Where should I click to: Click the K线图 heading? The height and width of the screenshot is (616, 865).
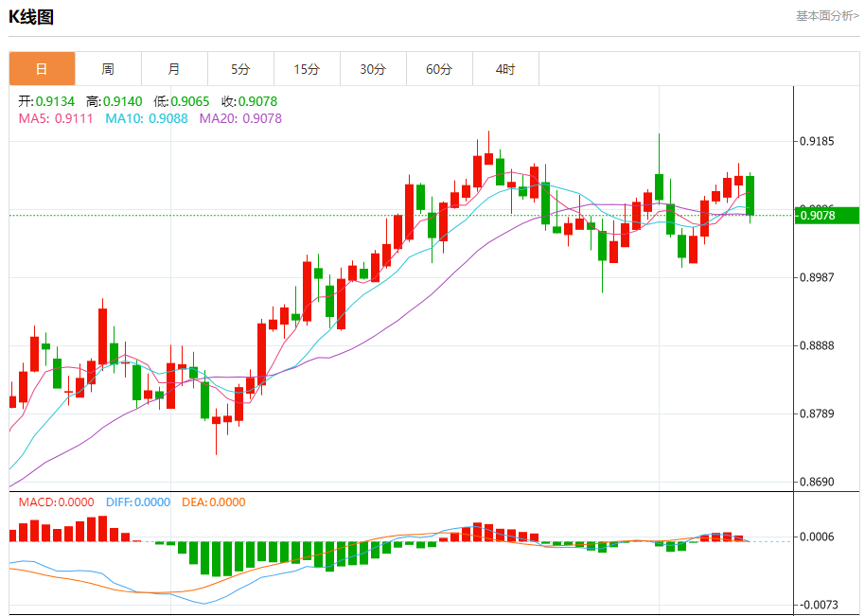tap(31, 17)
